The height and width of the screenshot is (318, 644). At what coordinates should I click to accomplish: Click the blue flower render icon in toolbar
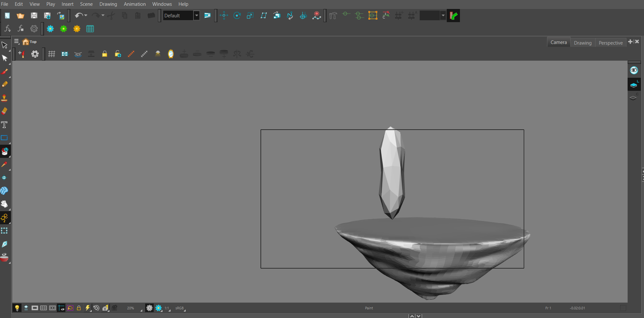tap(50, 29)
